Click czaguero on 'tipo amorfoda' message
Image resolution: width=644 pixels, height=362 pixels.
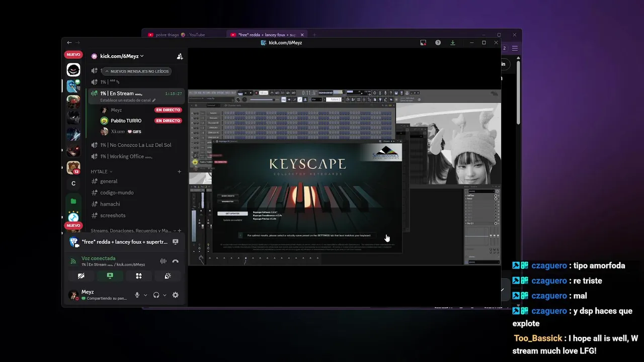coord(549,266)
